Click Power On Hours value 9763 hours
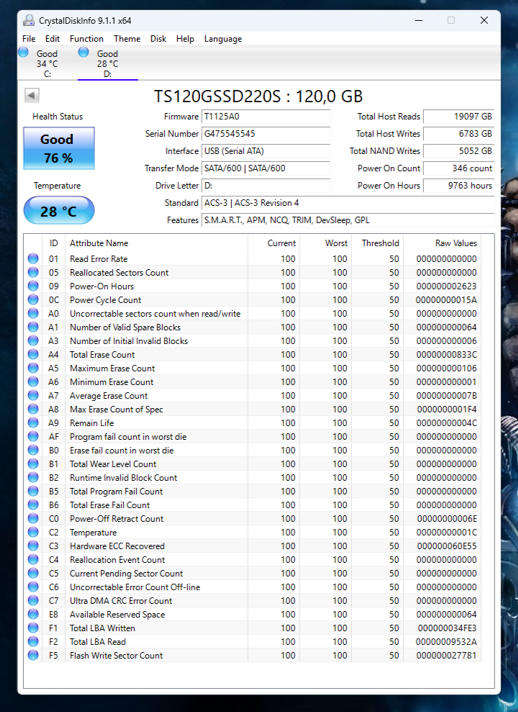The width and height of the screenshot is (518, 712). coord(459,186)
